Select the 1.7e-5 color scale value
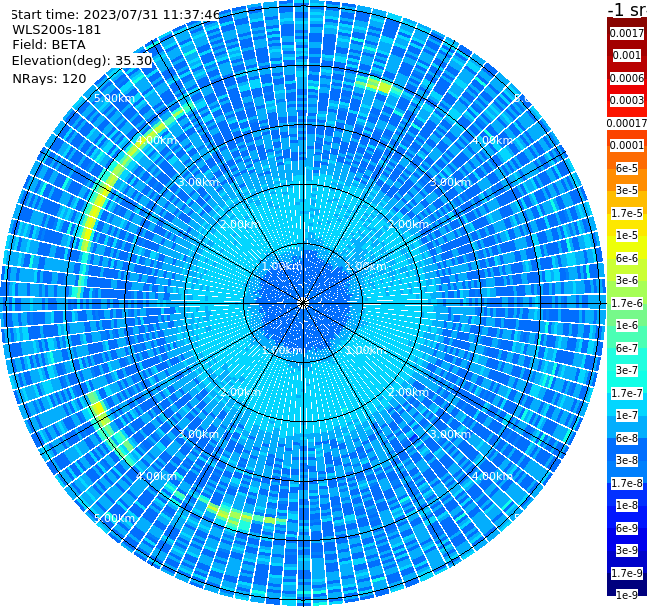This screenshot has width=647, height=607. [x=627, y=213]
